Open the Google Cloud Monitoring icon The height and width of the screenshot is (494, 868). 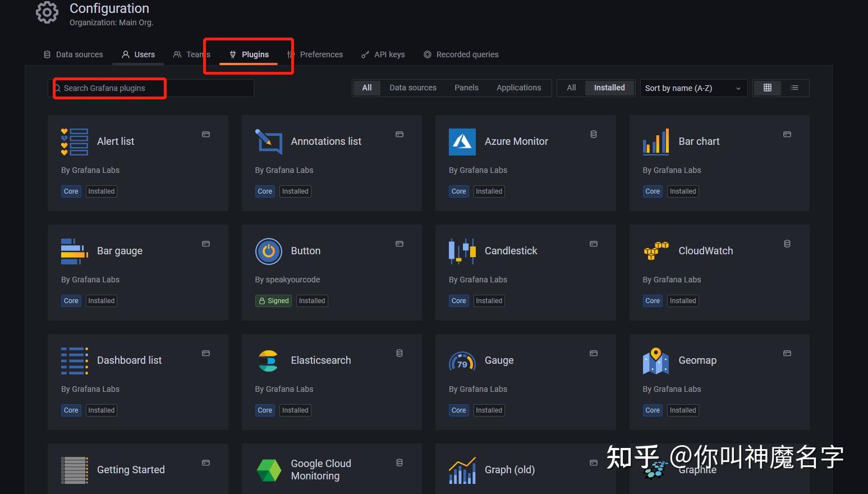point(268,470)
